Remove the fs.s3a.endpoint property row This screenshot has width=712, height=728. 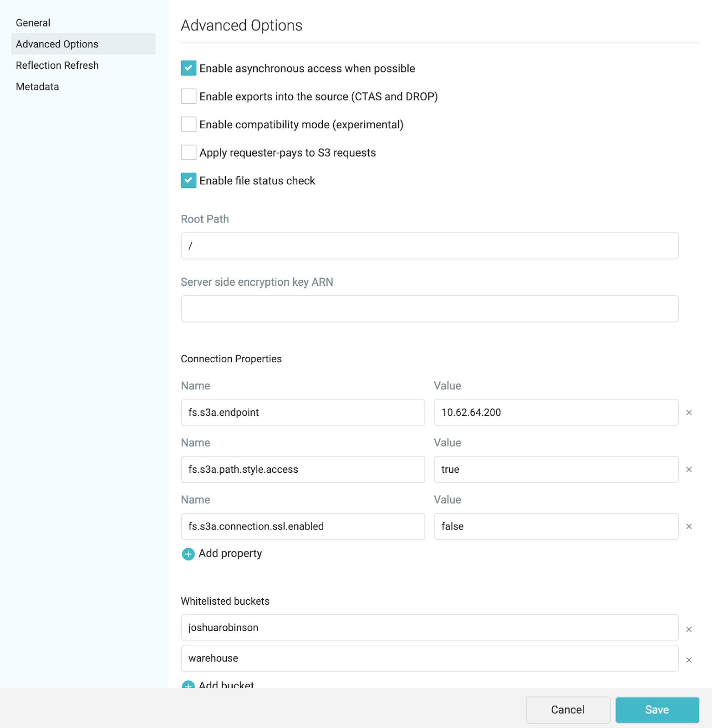(x=689, y=413)
